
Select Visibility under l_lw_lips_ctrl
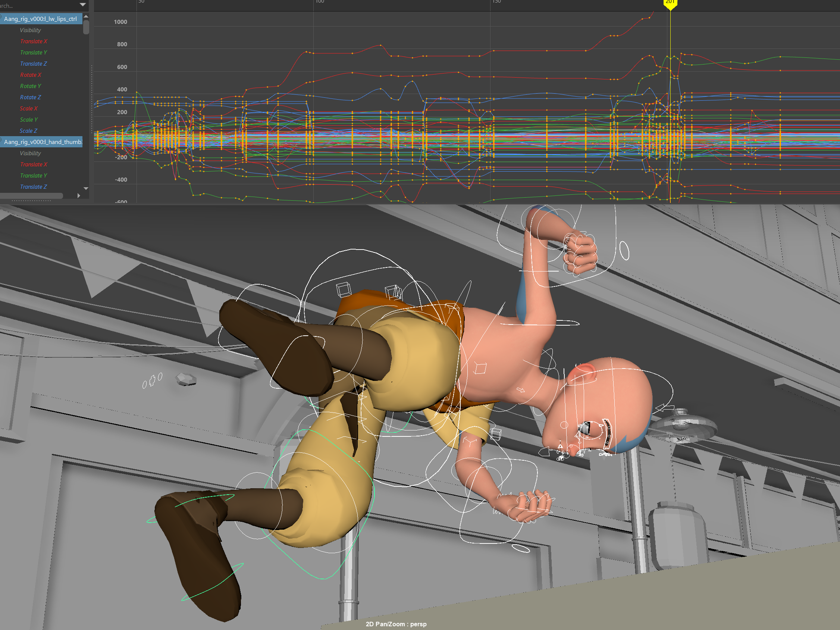click(30, 30)
